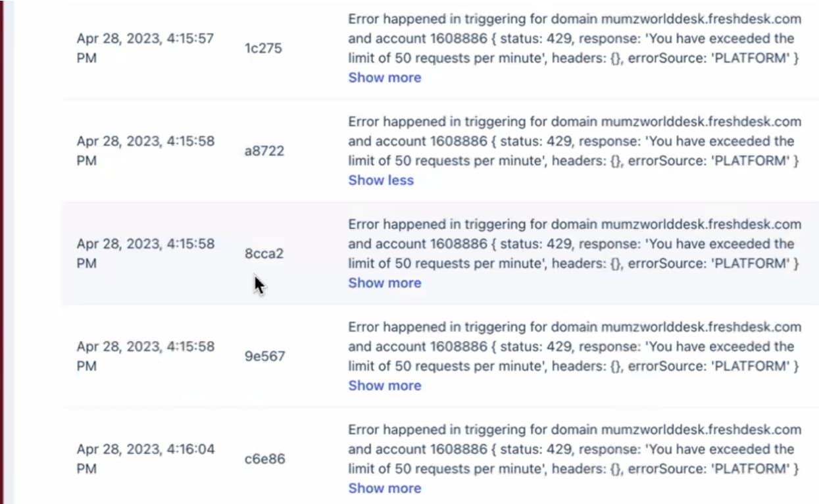The image size is (819, 504).
Task: Click Show more for log c6e86
Action: tap(384, 488)
